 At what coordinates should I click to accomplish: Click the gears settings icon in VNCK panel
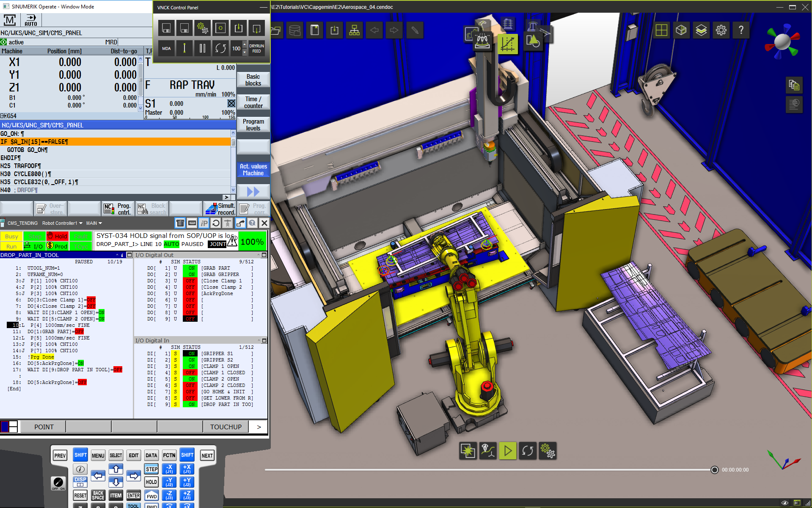coord(202,28)
